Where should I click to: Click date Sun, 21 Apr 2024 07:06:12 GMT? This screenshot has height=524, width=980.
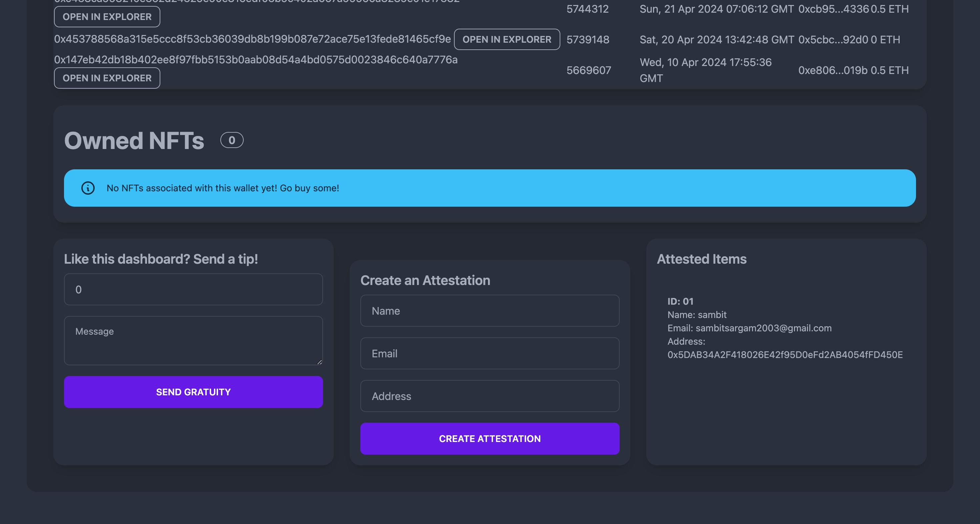pyautogui.click(x=716, y=9)
